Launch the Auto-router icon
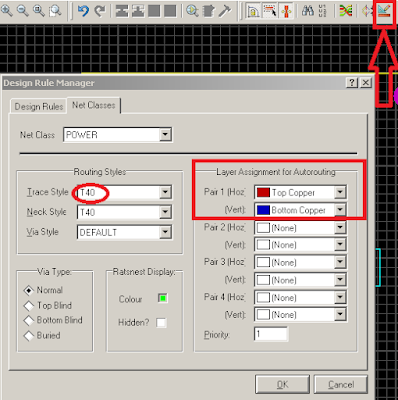398x400 pixels. click(x=346, y=11)
